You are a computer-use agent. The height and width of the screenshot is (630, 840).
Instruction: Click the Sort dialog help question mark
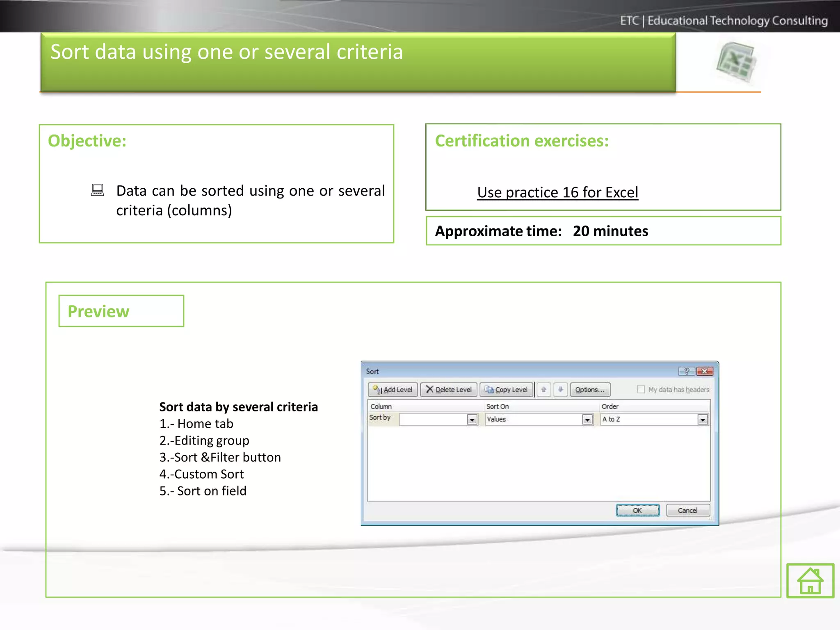[687, 371]
